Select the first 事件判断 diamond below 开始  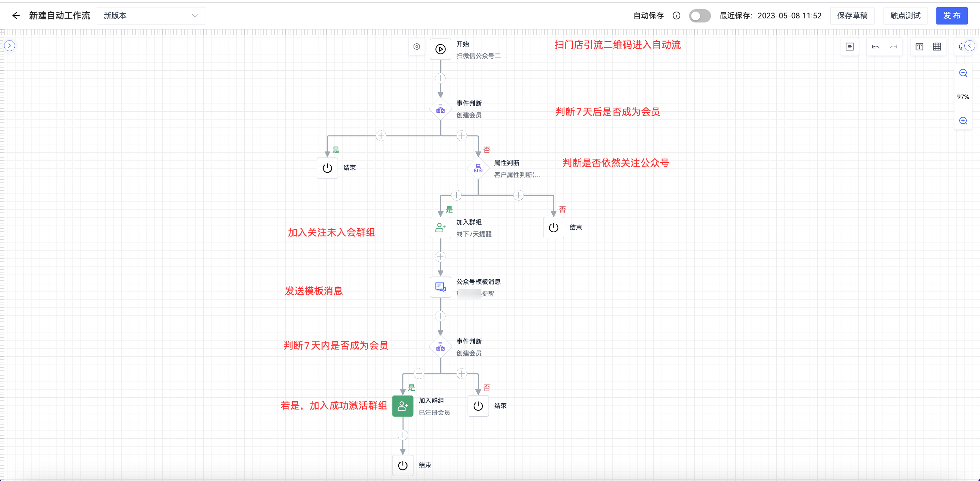point(440,109)
